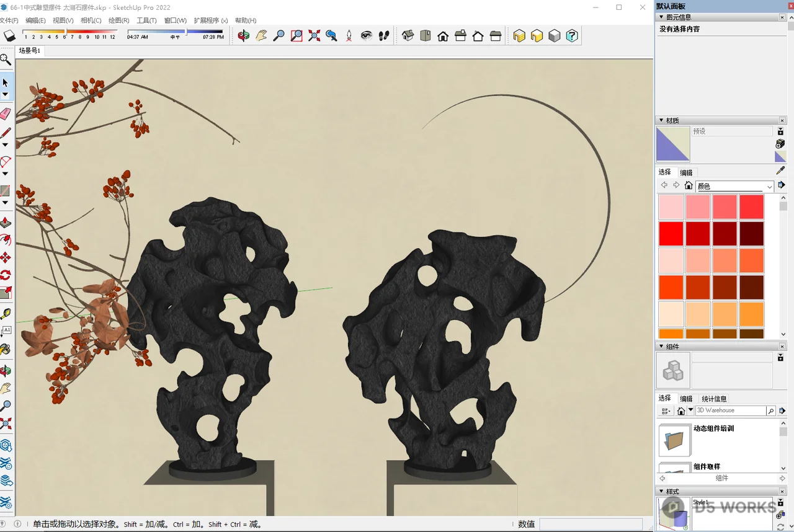Click the current material preview thumbnail
The height and width of the screenshot is (532, 794).
[673, 144]
